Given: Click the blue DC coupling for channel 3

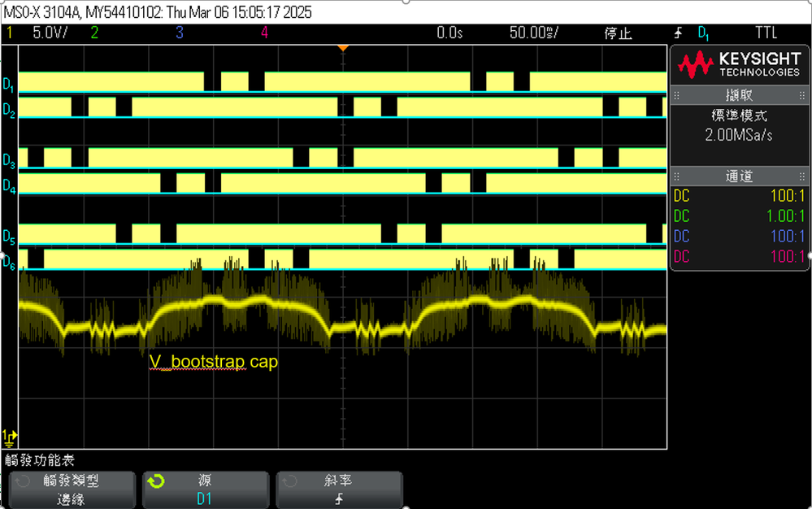Looking at the screenshot, I should click(x=681, y=236).
